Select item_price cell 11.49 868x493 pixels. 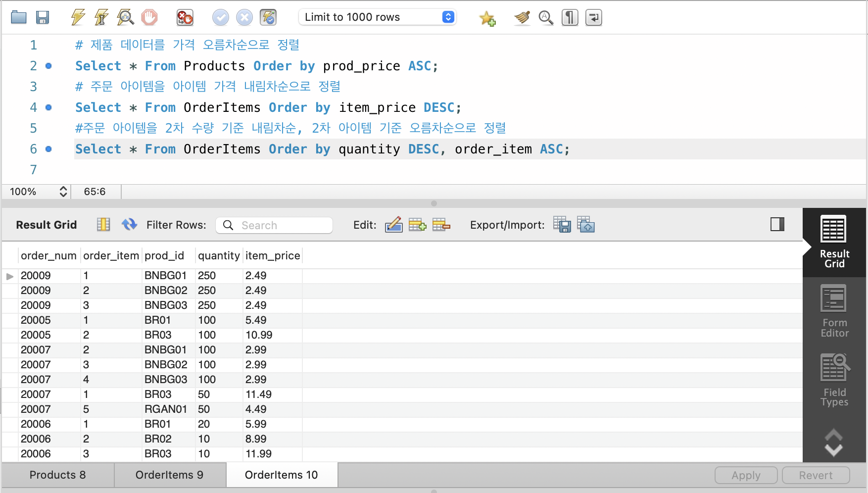pyautogui.click(x=273, y=394)
